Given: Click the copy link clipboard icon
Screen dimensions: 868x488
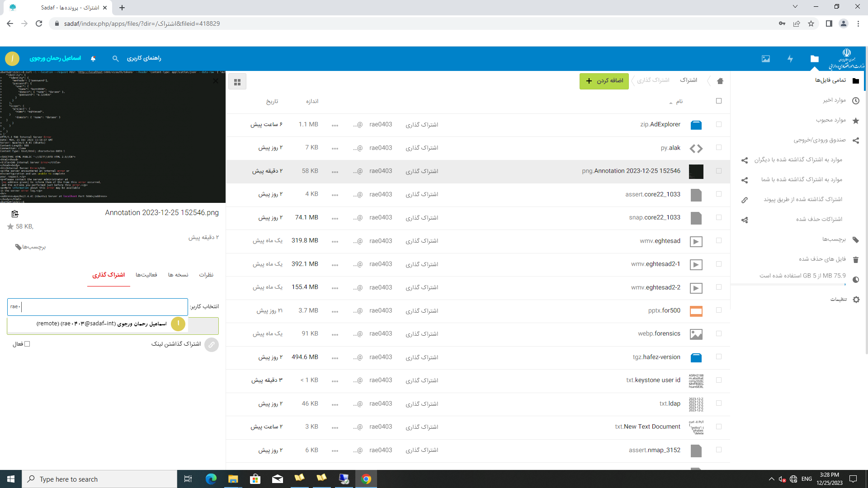Looking at the screenshot, I should pyautogui.click(x=15, y=214).
